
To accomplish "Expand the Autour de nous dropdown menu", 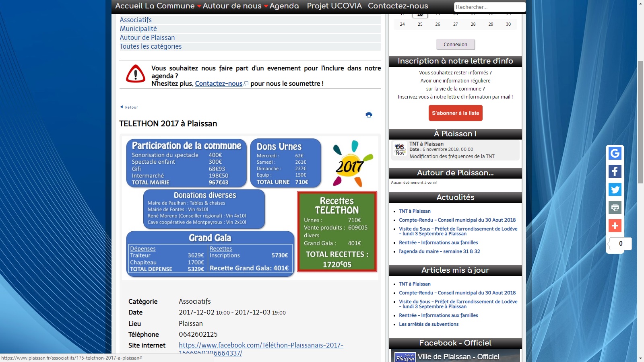I will [x=235, y=6].
